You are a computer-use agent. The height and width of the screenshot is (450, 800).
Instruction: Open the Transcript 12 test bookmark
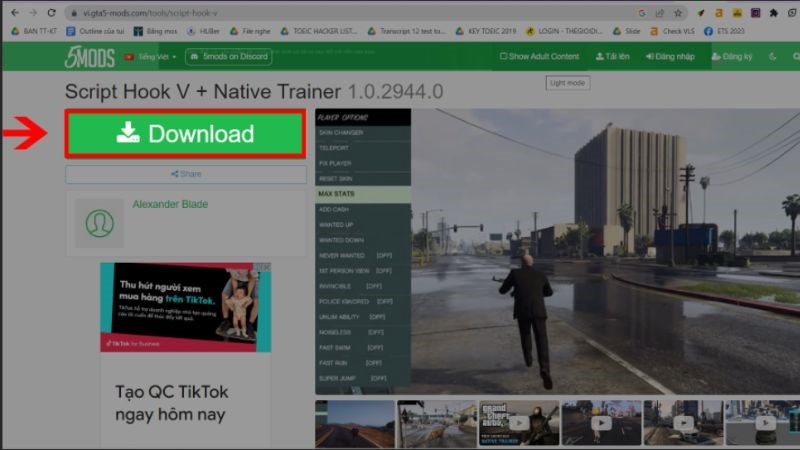pyautogui.click(x=407, y=31)
